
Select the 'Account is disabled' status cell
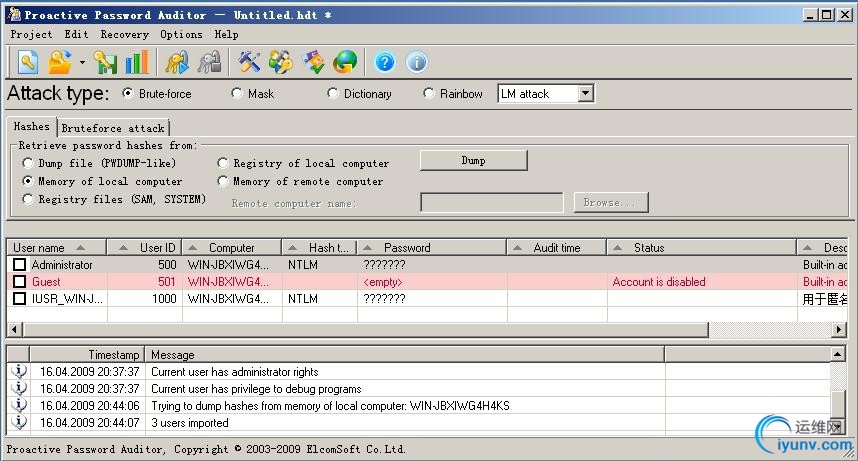coord(702,281)
